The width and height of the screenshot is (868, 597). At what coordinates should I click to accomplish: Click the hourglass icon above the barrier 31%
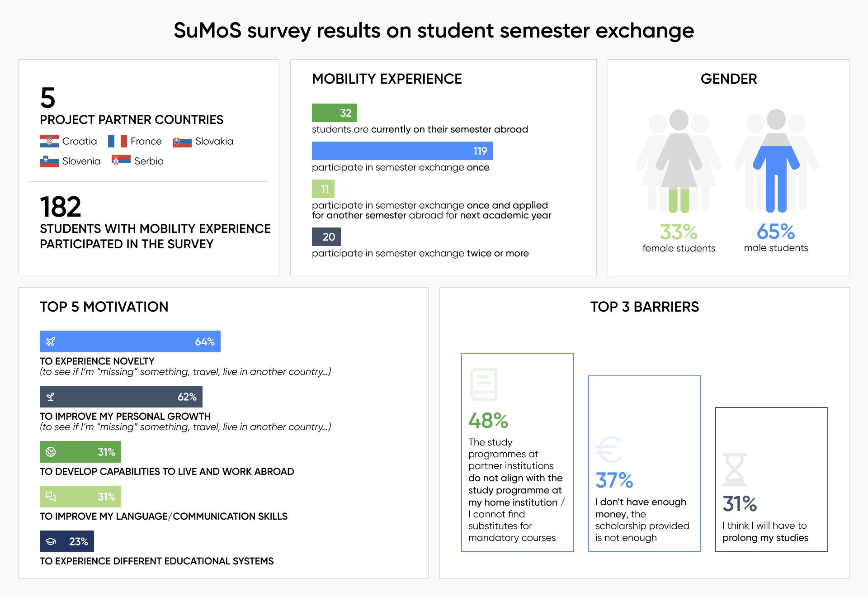734,469
